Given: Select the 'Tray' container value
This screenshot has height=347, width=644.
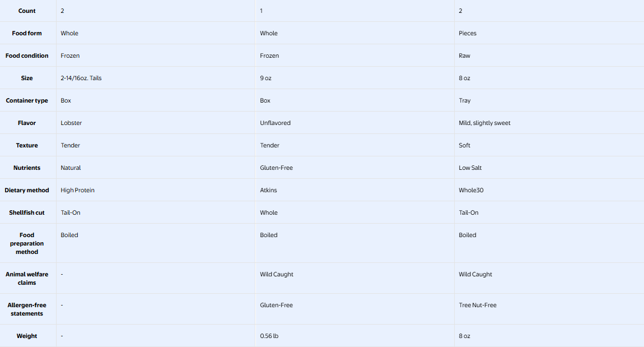Looking at the screenshot, I should [x=464, y=101].
